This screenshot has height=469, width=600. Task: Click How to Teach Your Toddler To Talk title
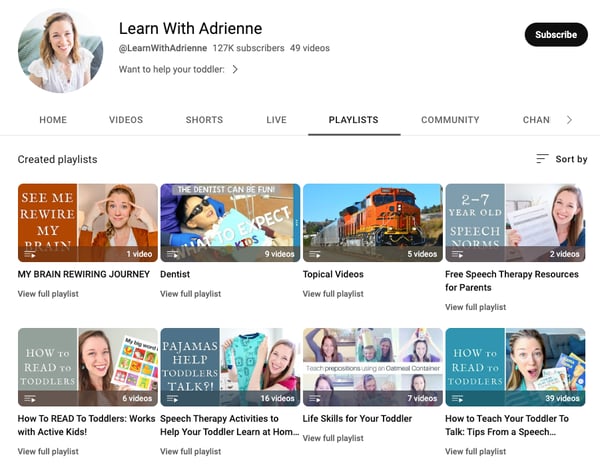pyautogui.click(x=507, y=425)
